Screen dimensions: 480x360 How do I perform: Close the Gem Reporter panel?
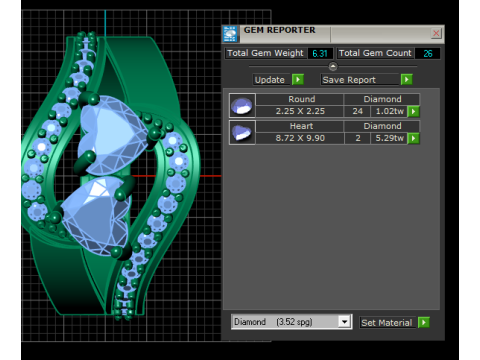tap(436, 33)
